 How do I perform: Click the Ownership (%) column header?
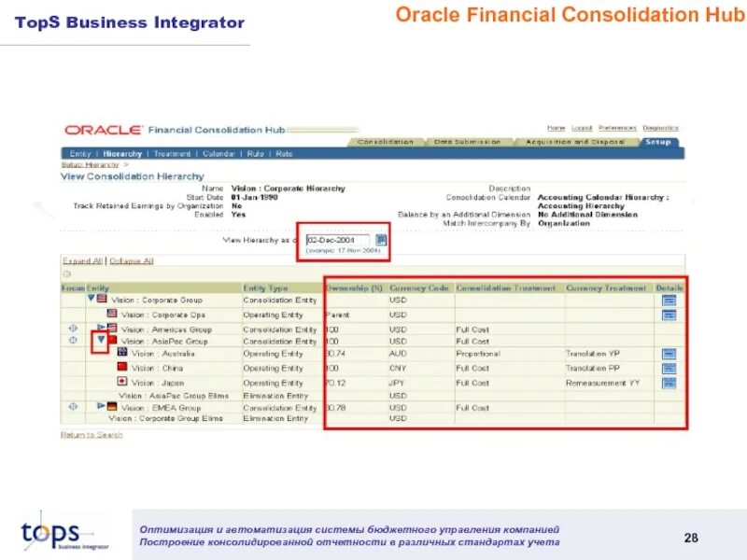[x=355, y=288]
